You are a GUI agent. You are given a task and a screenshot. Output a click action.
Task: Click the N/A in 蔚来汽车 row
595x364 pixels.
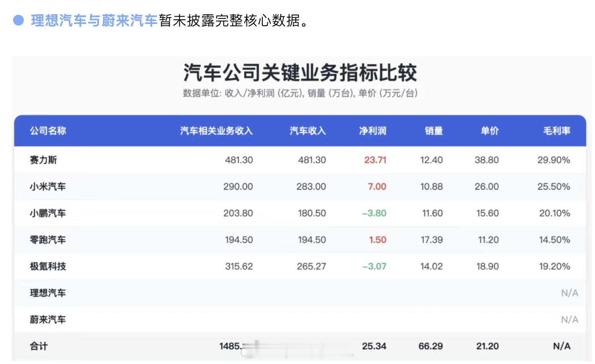570,319
